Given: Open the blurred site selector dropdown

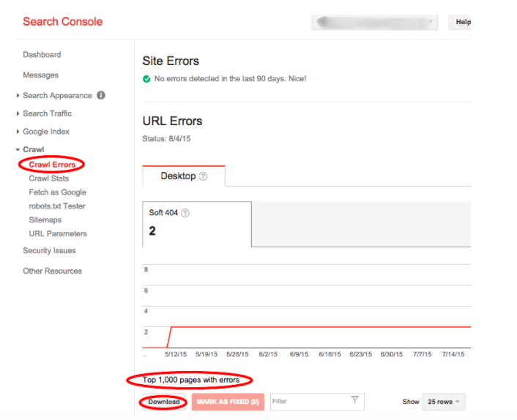Looking at the screenshot, I should (x=374, y=23).
